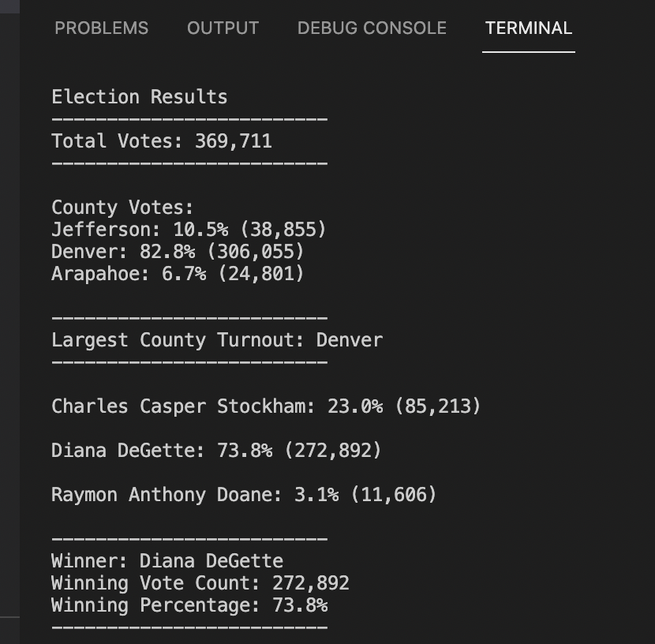This screenshot has height=644, width=655.
Task: Click the vertical sidebar strip on the left
Action: coord(7,316)
